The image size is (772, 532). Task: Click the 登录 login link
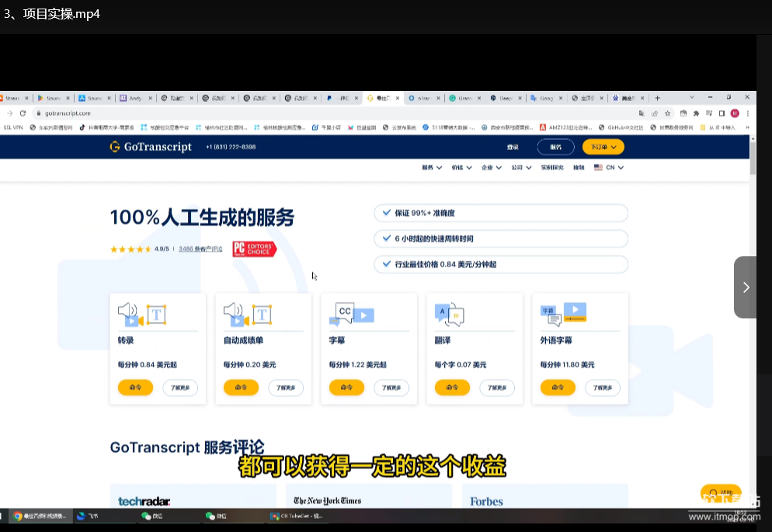point(513,147)
